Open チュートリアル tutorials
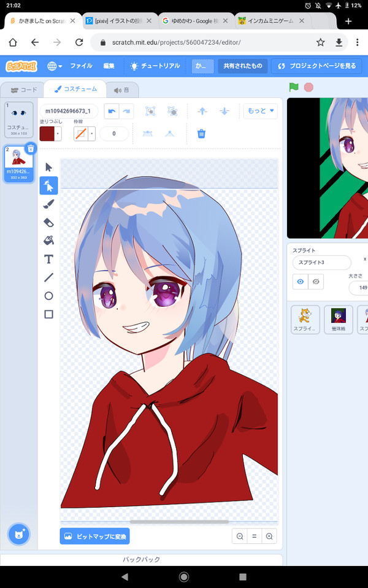368x588 pixels. (x=155, y=66)
